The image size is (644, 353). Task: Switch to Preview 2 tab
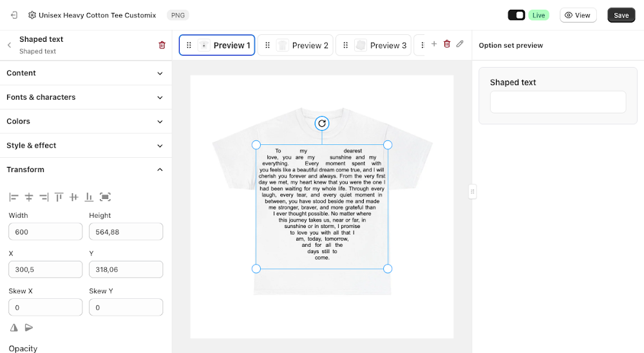point(296,45)
